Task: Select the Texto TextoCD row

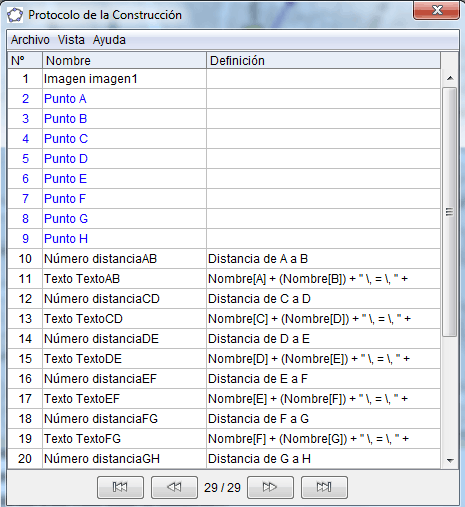Action: [224, 319]
